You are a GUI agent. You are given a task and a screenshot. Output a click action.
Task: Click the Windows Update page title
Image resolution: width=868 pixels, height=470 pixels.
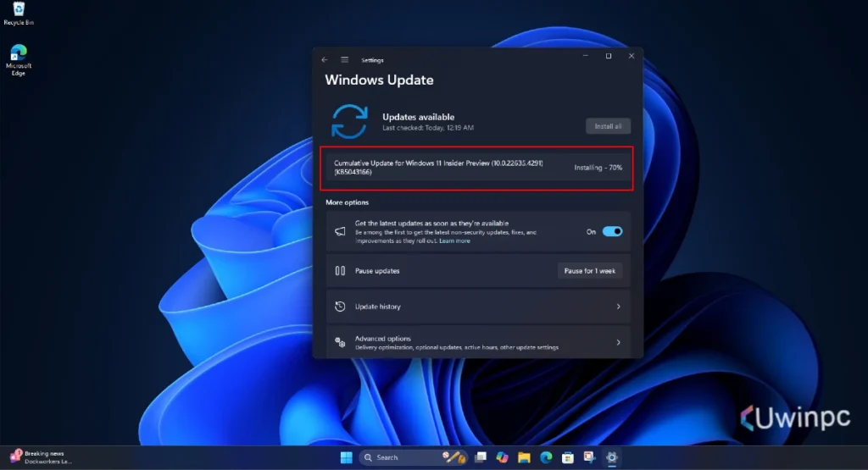click(379, 80)
